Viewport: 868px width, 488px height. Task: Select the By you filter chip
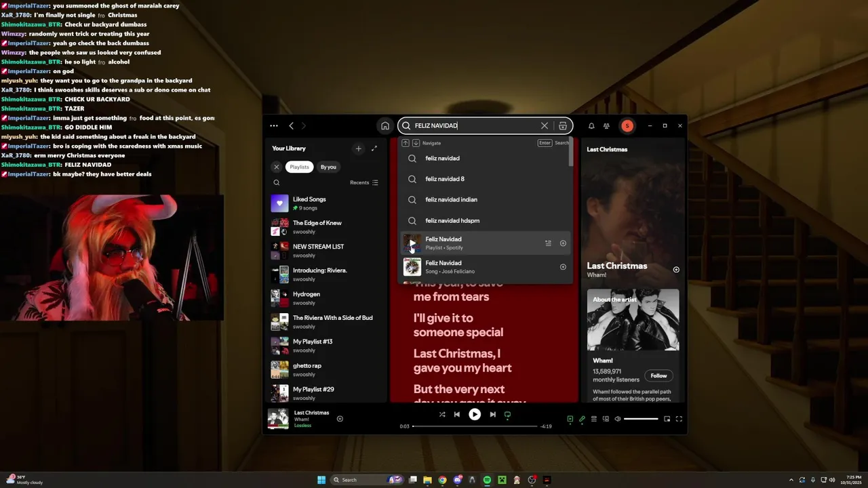328,167
